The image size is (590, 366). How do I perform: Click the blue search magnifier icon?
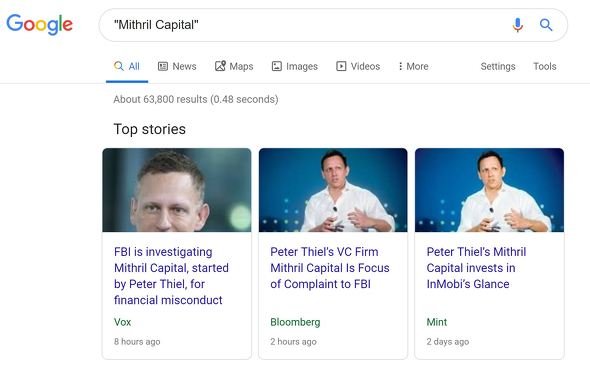[546, 25]
